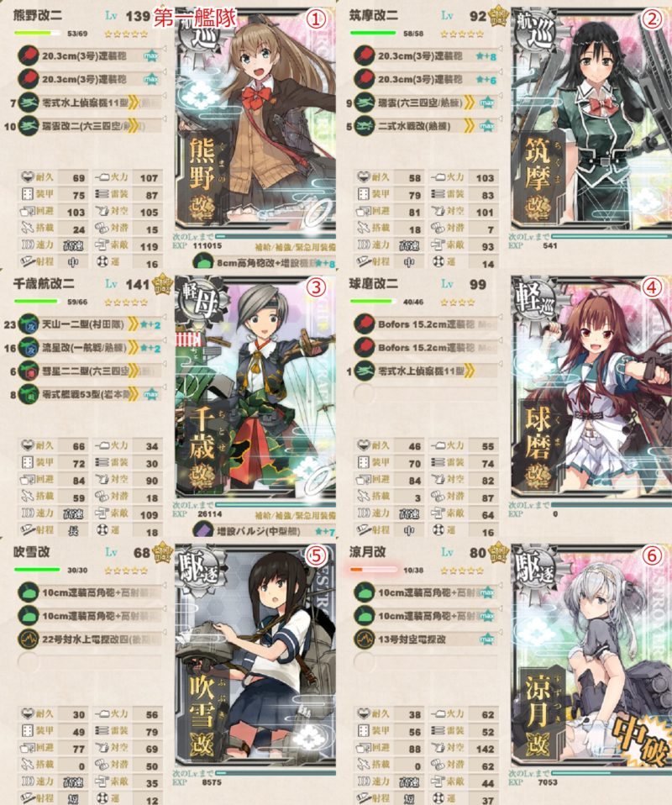Select Kumano's 零式水上偵察機11型 seaplane icon
Viewport: 672px width, 805px height.
point(29,103)
